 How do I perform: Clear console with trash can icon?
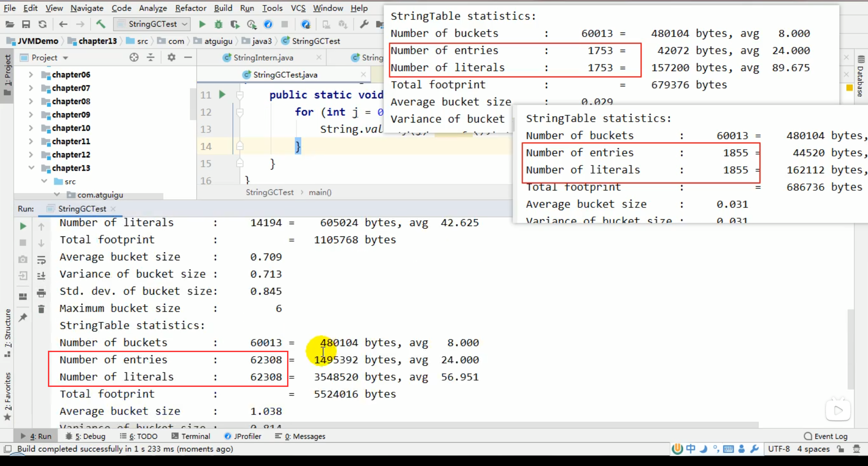(41, 309)
